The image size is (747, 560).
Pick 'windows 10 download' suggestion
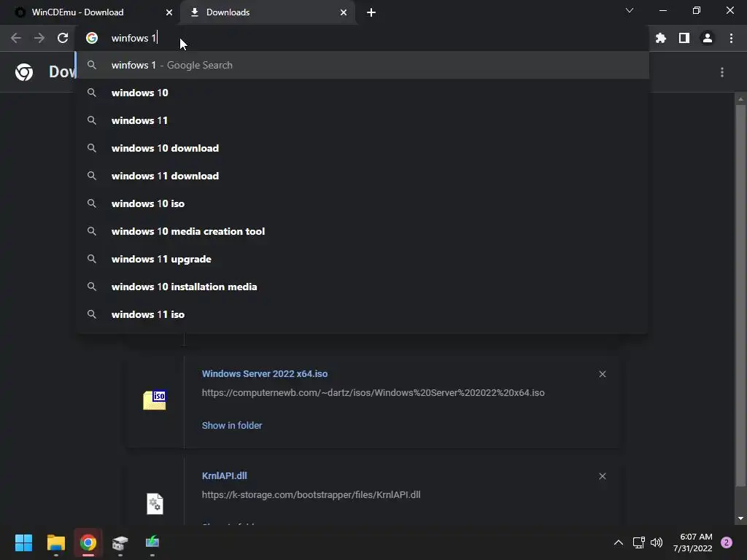tap(362, 148)
